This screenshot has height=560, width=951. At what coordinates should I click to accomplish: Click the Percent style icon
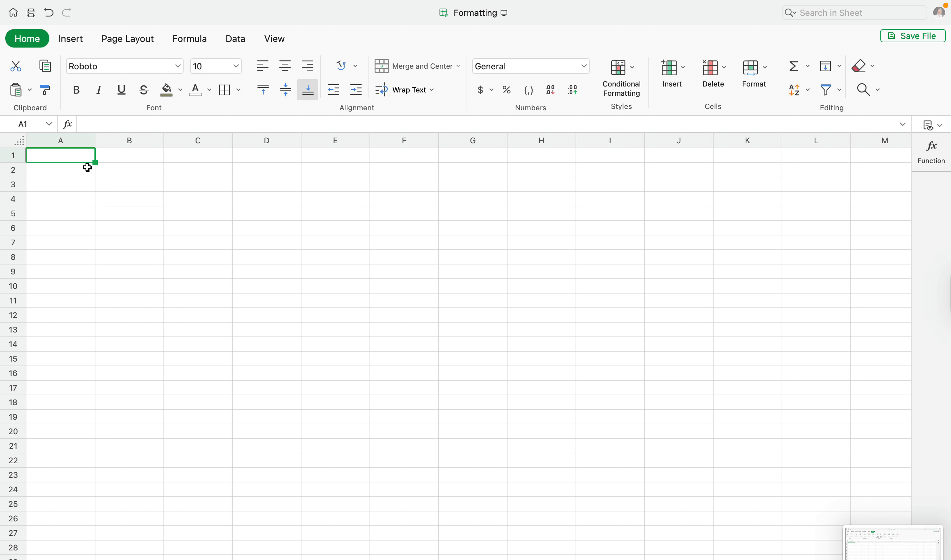pos(507,90)
